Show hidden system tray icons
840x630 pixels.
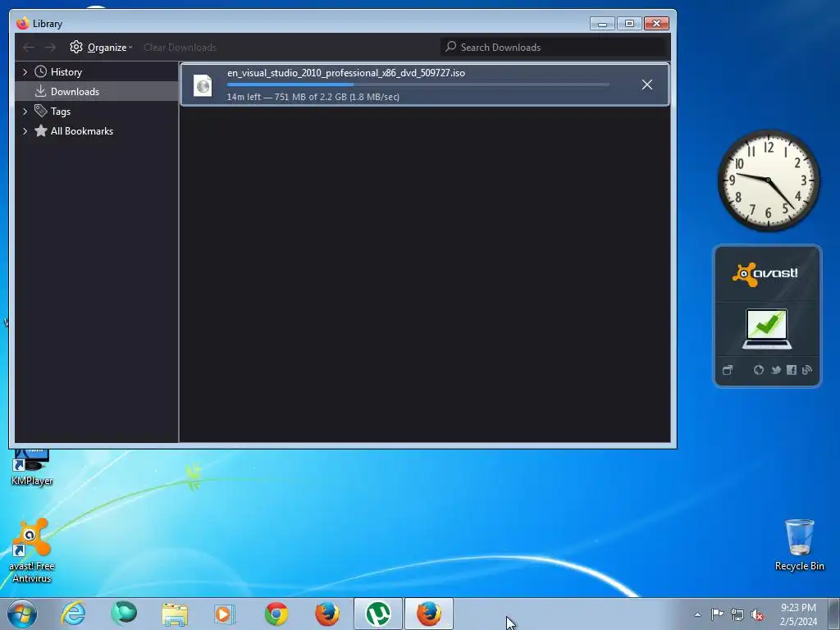(x=697, y=614)
